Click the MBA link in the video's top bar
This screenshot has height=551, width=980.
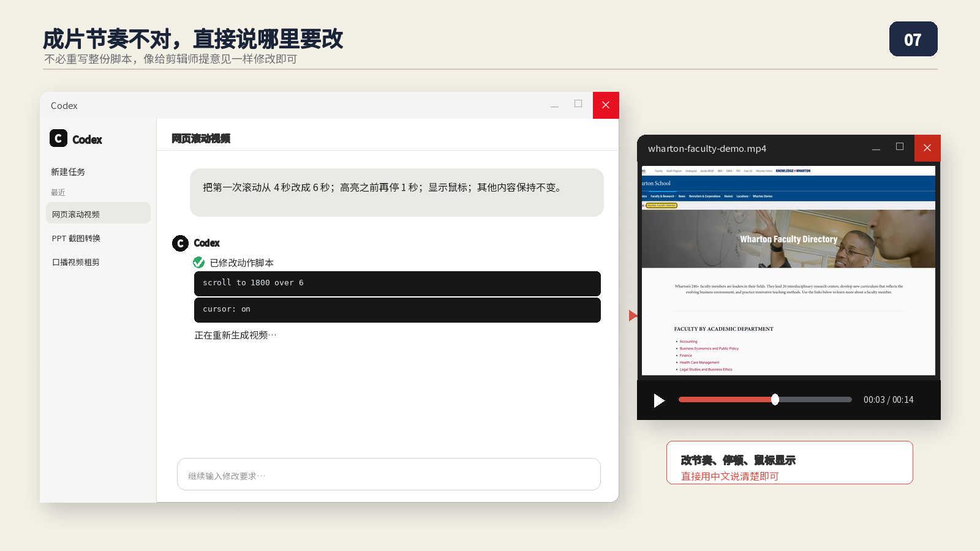(x=720, y=171)
